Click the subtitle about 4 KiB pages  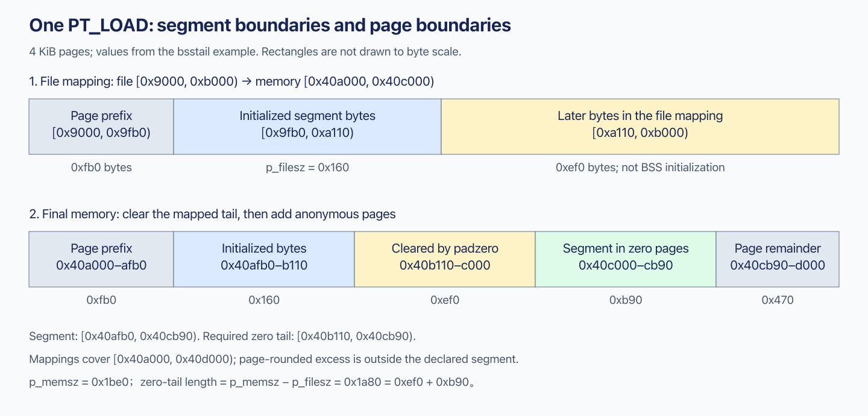(245, 51)
